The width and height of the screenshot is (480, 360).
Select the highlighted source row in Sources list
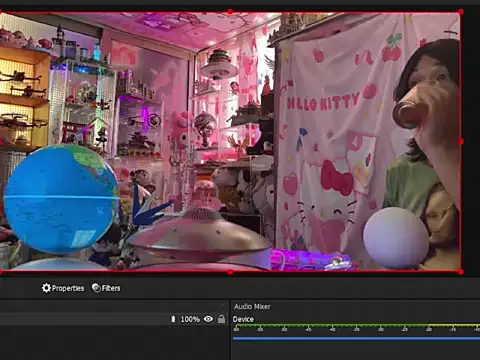114,319
